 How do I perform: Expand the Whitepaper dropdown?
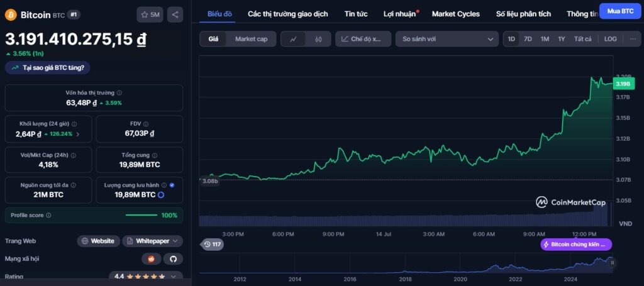tap(152, 241)
